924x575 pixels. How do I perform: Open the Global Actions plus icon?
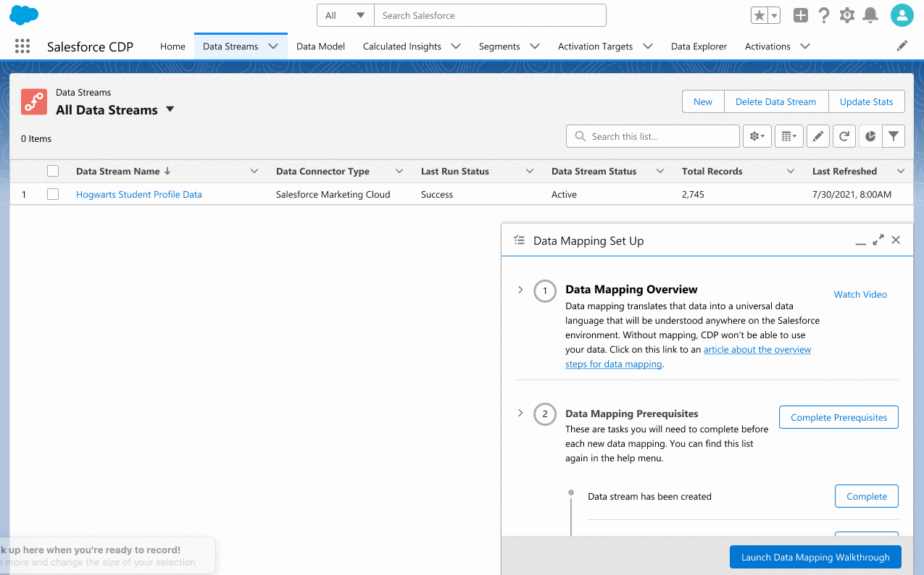point(800,15)
